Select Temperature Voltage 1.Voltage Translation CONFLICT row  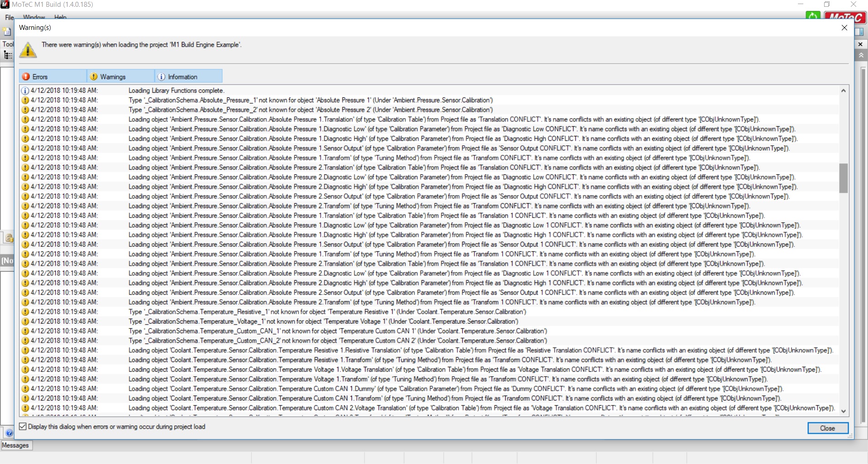coord(430,369)
